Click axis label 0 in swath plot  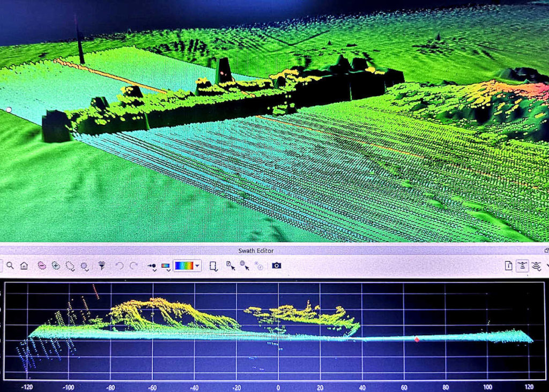pyautogui.click(x=278, y=388)
